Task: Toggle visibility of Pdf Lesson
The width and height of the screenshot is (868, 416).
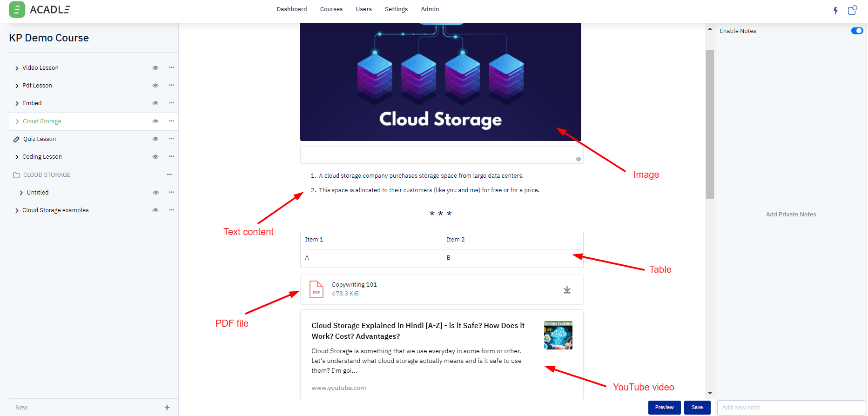Action: coord(155,86)
